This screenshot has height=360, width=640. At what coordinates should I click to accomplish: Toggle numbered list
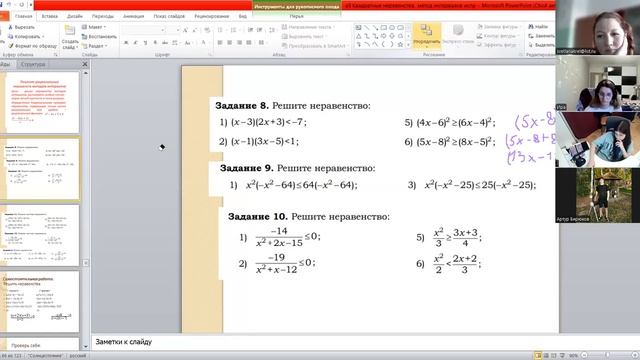[234, 30]
